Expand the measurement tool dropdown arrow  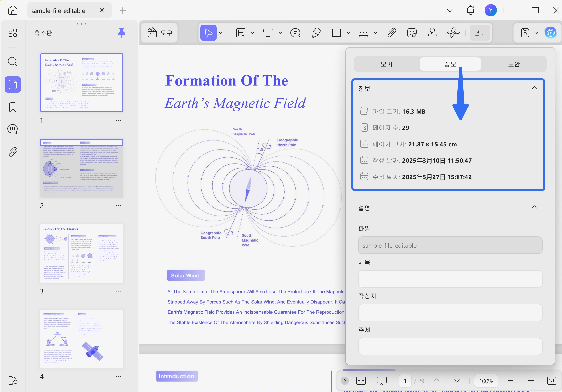coord(376,33)
